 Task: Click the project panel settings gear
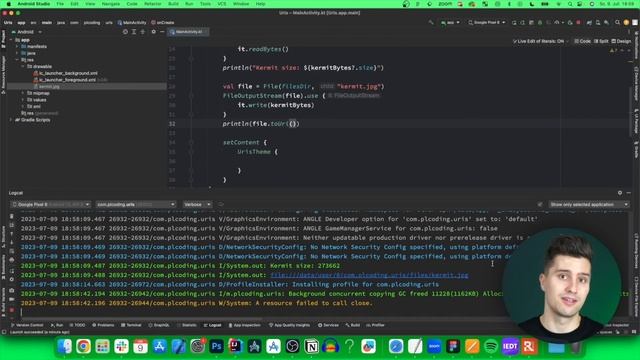153,32
